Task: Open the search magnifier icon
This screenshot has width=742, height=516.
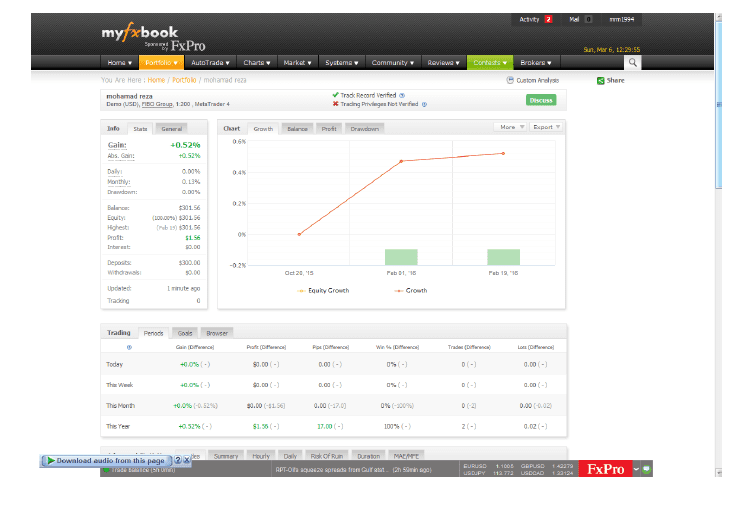Action: coord(633,62)
